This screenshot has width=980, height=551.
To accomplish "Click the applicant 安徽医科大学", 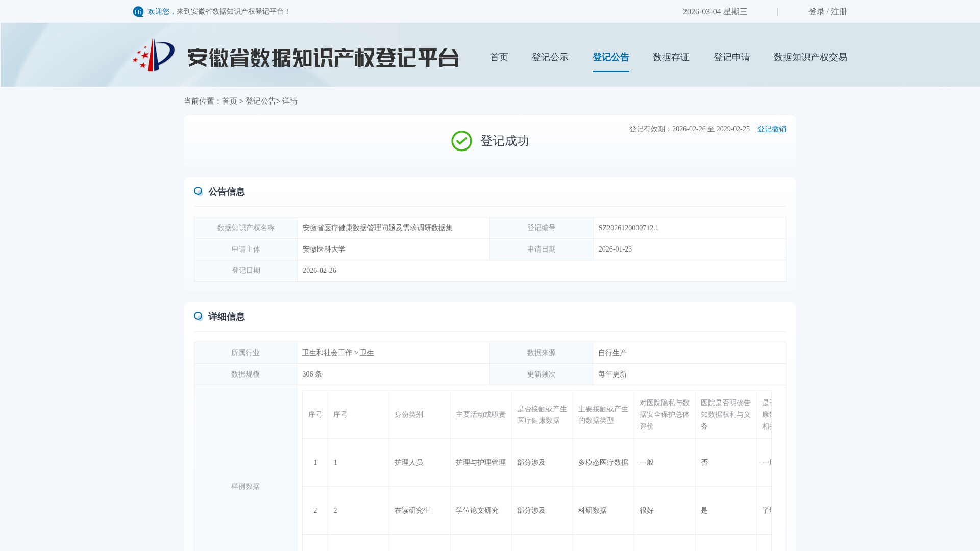I will (x=324, y=249).
